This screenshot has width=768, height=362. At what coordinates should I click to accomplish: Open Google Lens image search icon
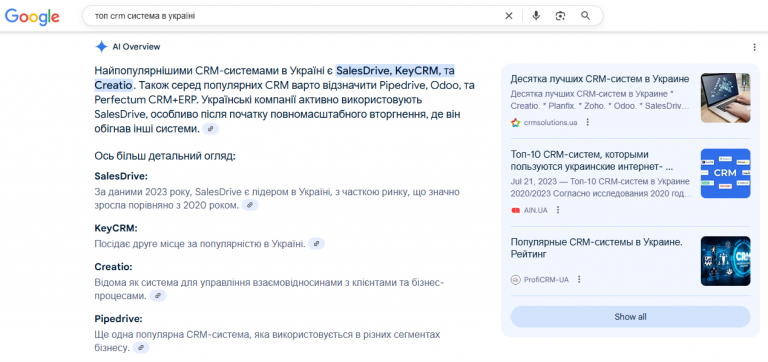(x=560, y=16)
